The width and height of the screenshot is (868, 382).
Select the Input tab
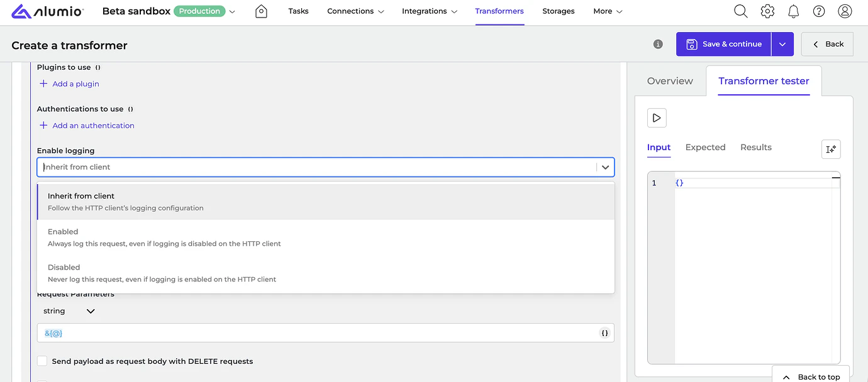pos(659,147)
